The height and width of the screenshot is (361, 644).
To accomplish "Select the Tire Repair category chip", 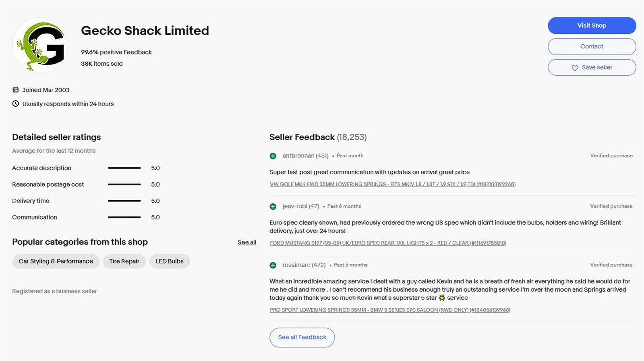I will (x=124, y=261).
